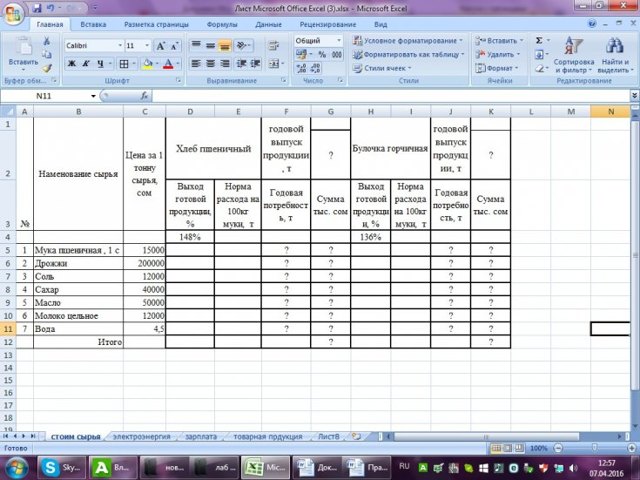Switch to Данные ribbon tab
This screenshot has width=640, height=480.
(x=269, y=24)
